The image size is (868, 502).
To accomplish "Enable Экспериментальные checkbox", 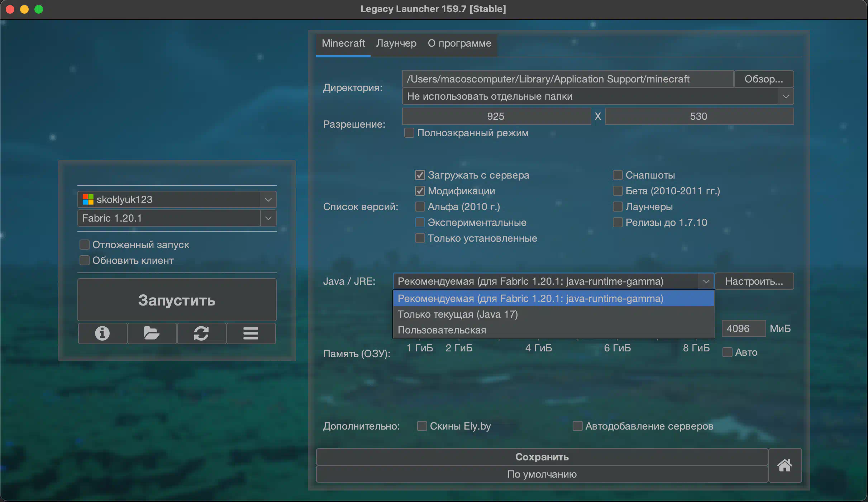I will (x=420, y=222).
